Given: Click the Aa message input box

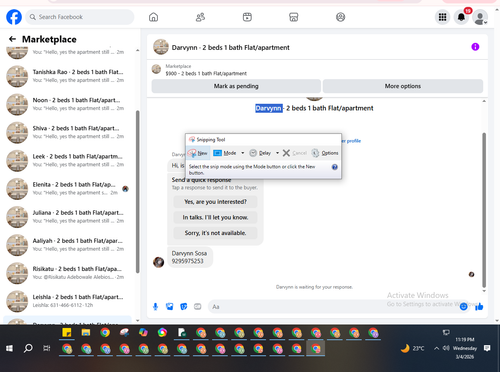Looking at the screenshot, I should coord(333,306).
